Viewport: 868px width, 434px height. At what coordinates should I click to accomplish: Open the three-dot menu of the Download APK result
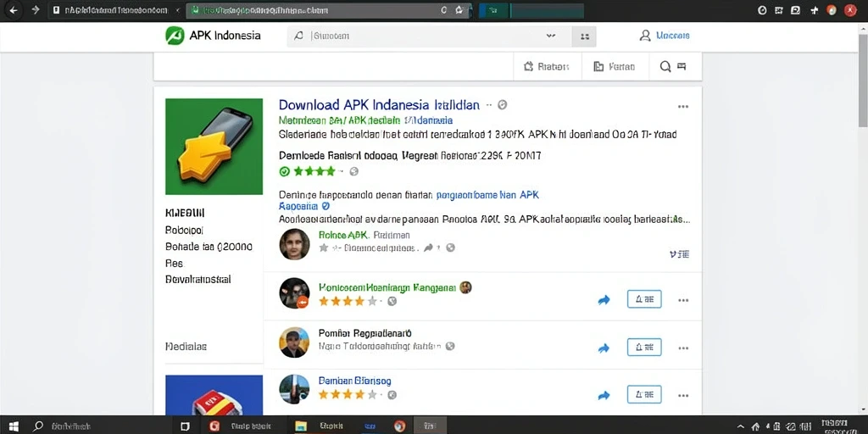[683, 107]
